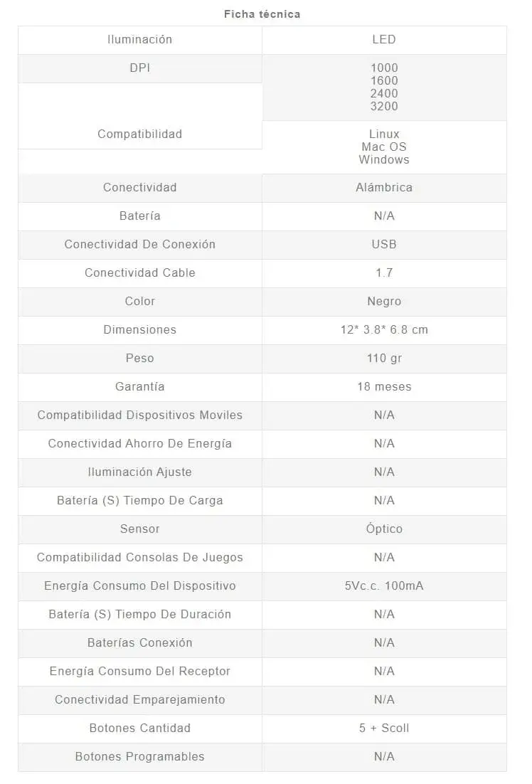Click the 5Vc.c. 100mA value
Screen dimensions: 532x784
(384, 586)
